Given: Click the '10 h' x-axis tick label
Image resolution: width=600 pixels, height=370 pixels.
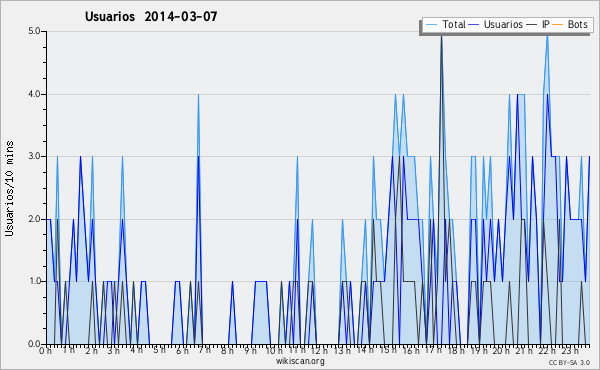Looking at the screenshot, I should point(274,350).
